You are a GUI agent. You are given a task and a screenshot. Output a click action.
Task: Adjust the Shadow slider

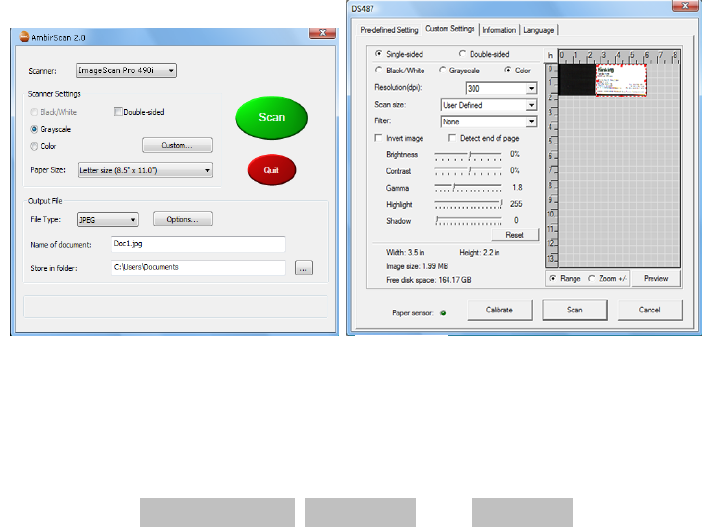coord(468,220)
